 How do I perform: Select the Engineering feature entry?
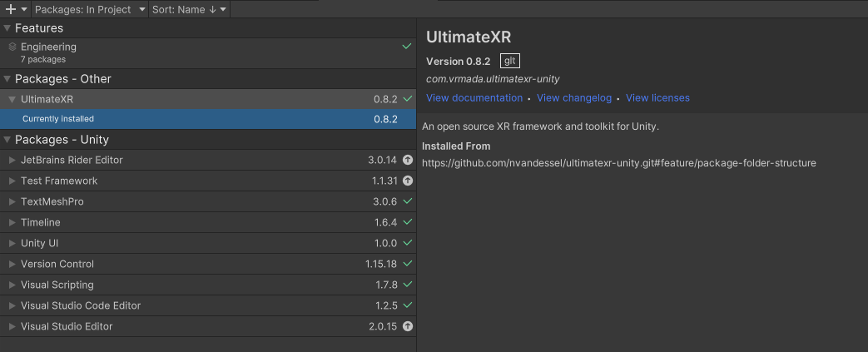pyautogui.click(x=208, y=52)
